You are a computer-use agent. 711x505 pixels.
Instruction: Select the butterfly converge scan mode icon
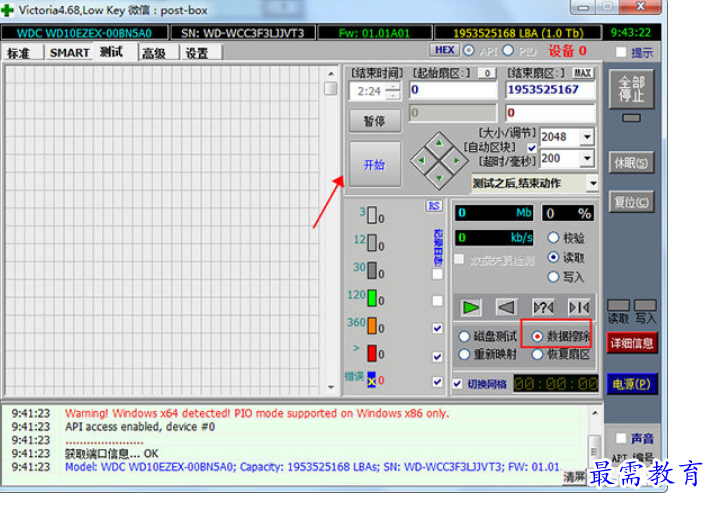[x=579, y=308]
